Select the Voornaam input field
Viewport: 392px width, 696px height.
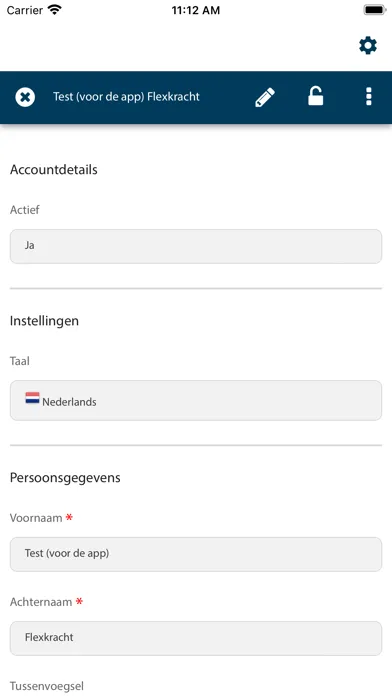(196, 554)
